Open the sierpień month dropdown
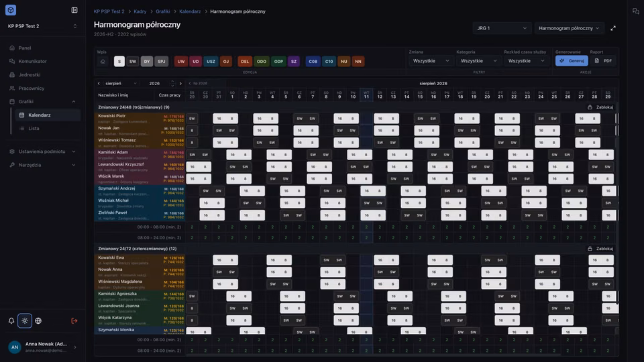 (120, 83)
